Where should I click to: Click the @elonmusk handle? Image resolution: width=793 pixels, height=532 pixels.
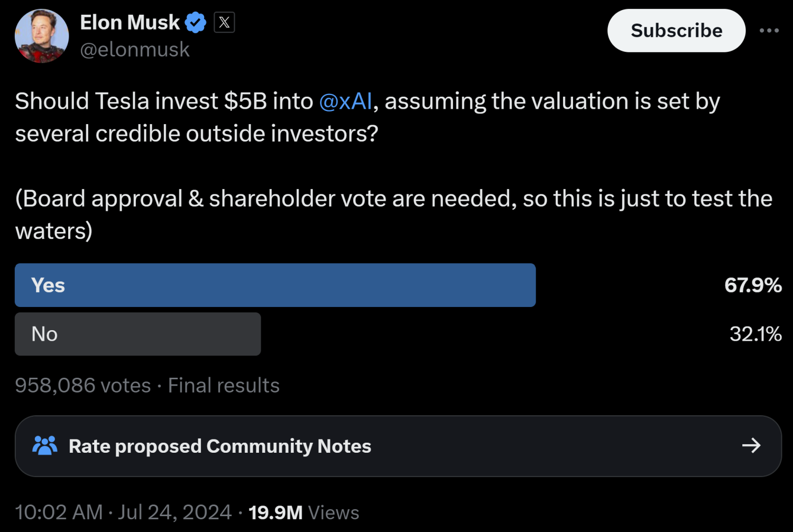pyautogui.click(x=135, y=49)
